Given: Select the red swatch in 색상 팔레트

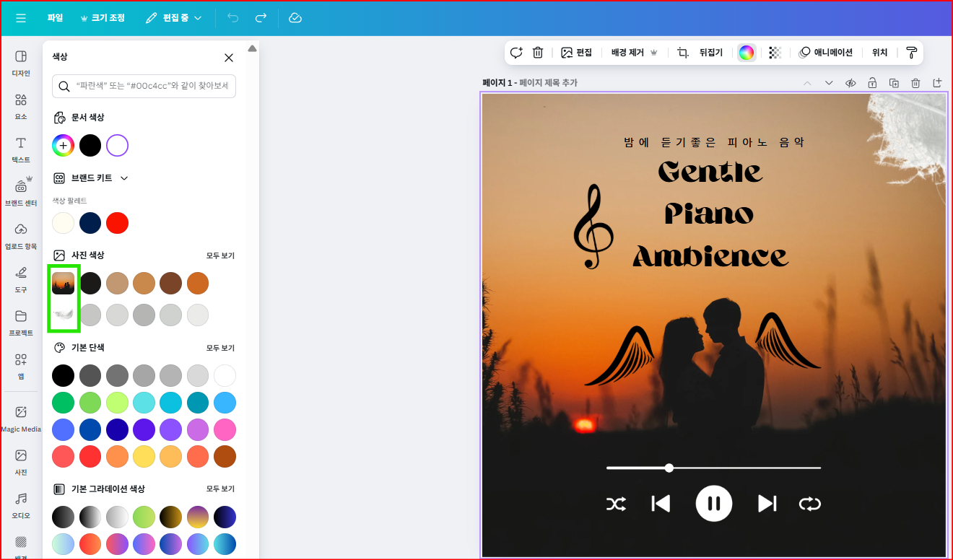Looking at the screenshot, I should tap(117, 223).
